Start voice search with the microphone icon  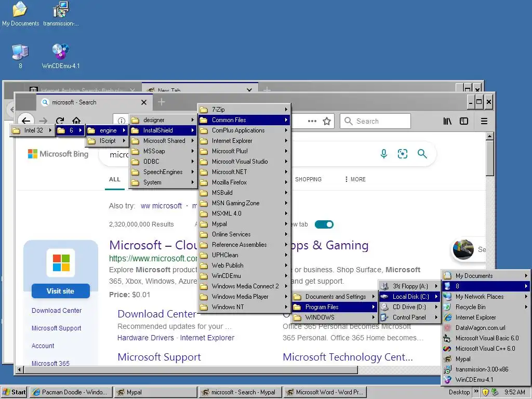384,154
